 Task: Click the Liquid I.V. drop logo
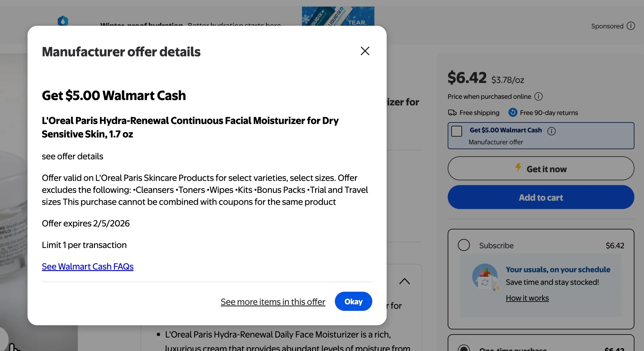[x=63, y=21]
